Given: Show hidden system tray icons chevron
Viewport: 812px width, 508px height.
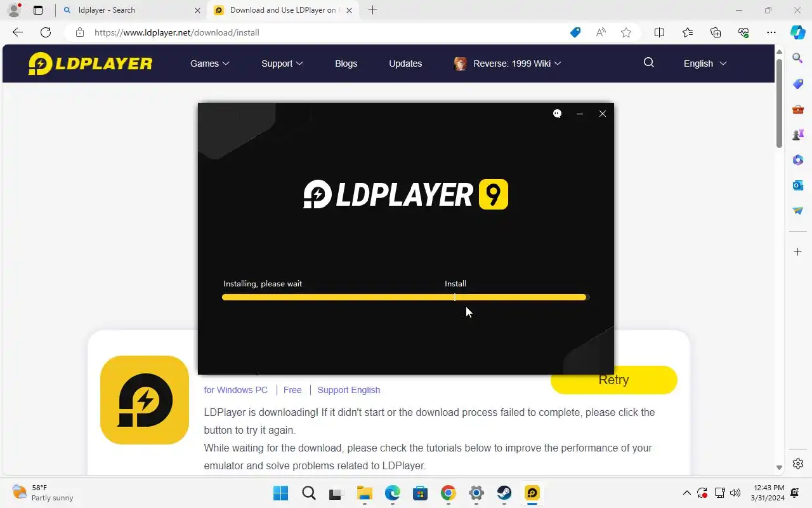Looking at the screenshot, I should click(x=686, y=493).
